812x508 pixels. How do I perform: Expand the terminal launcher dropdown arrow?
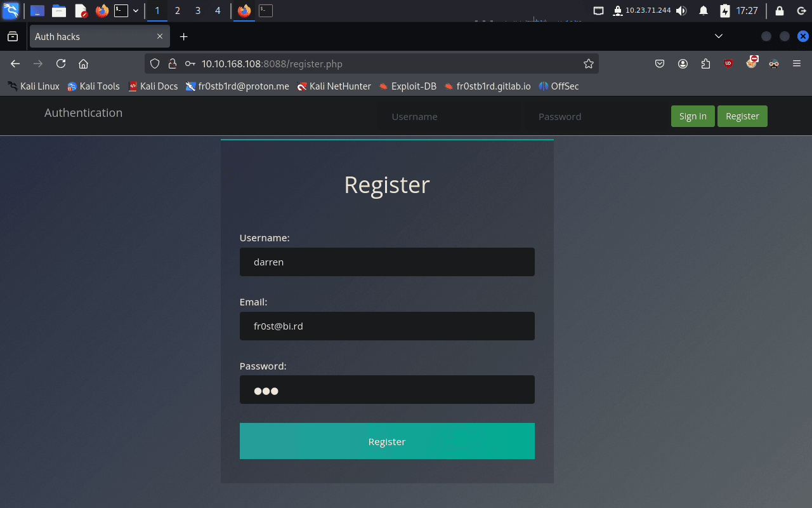pyautogui.click(x=136, y=11)
